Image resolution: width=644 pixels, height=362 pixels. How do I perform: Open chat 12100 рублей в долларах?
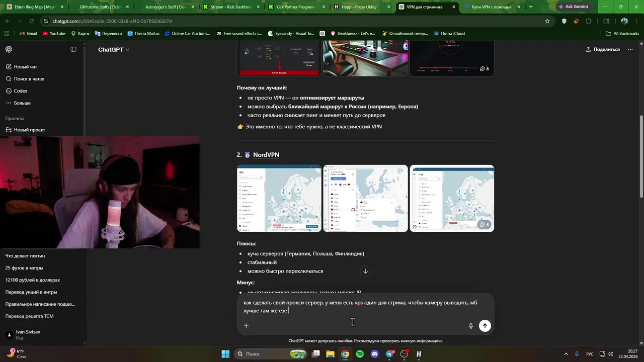pyautogui.click(x=32, y=280)
